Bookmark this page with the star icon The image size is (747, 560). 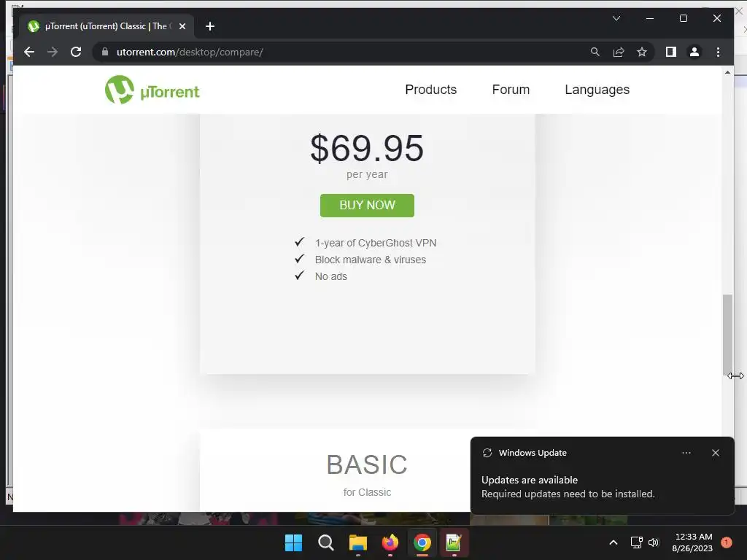point(642,52)
